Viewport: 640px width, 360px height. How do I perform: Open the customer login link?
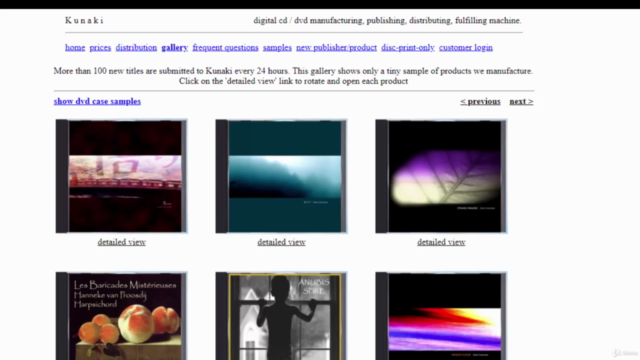tap(466, 47)
